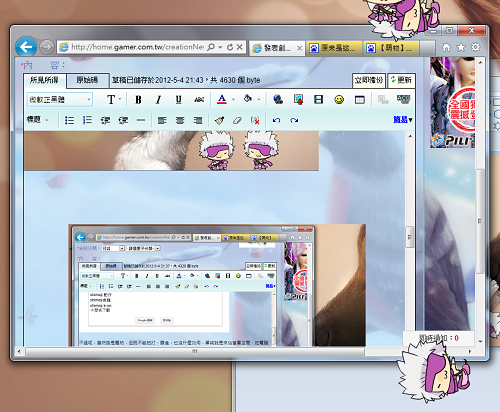500x412 pixels.
Task: Align text to the right
Action: click(x=198, y=120)
